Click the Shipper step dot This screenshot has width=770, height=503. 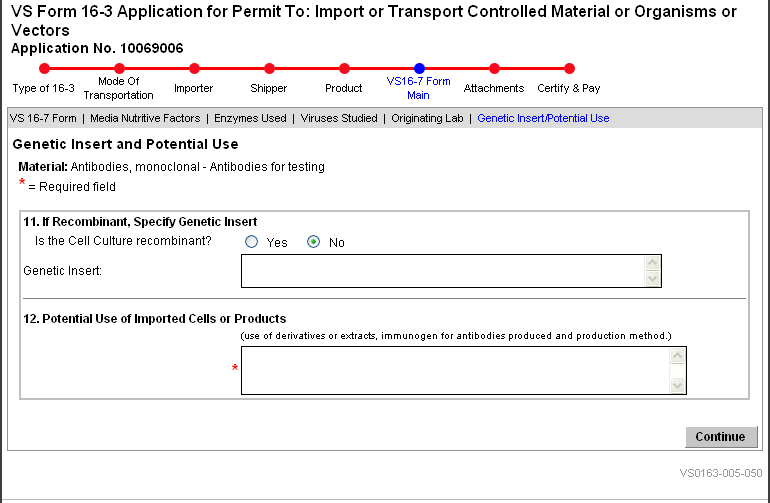pos(269,69)
